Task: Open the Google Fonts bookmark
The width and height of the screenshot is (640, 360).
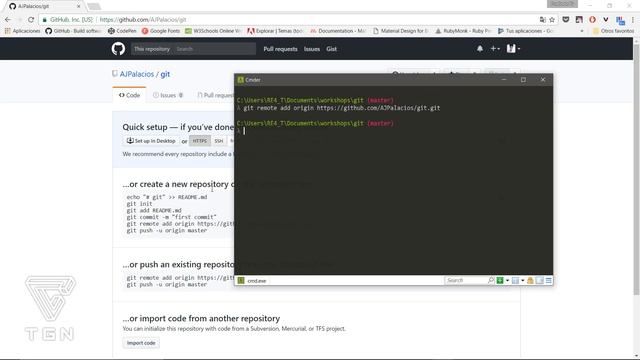Action: (x=161, y=31)
